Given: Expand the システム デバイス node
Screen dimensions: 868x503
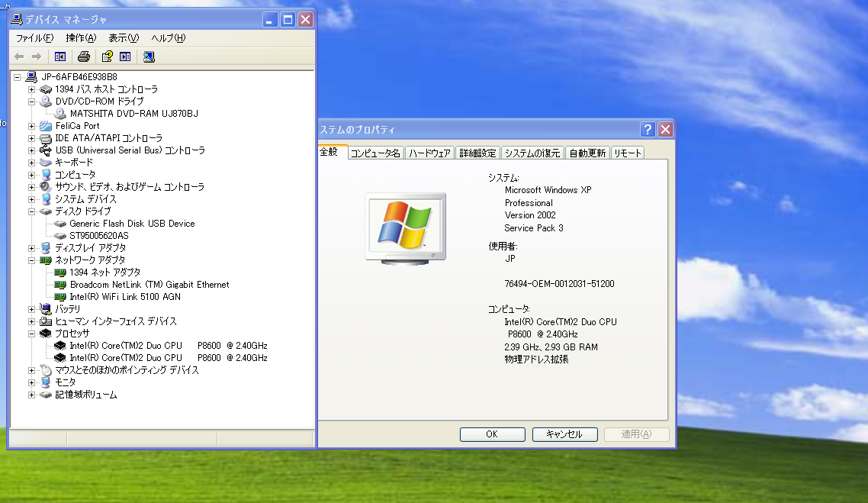Looking at the screenshot, I should tap(31, 199).
